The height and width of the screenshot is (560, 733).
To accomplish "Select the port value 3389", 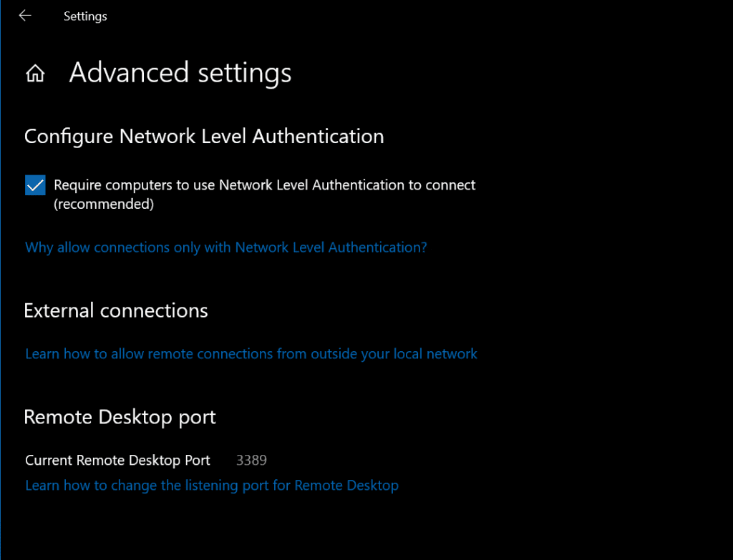I will tap(251, 460).
